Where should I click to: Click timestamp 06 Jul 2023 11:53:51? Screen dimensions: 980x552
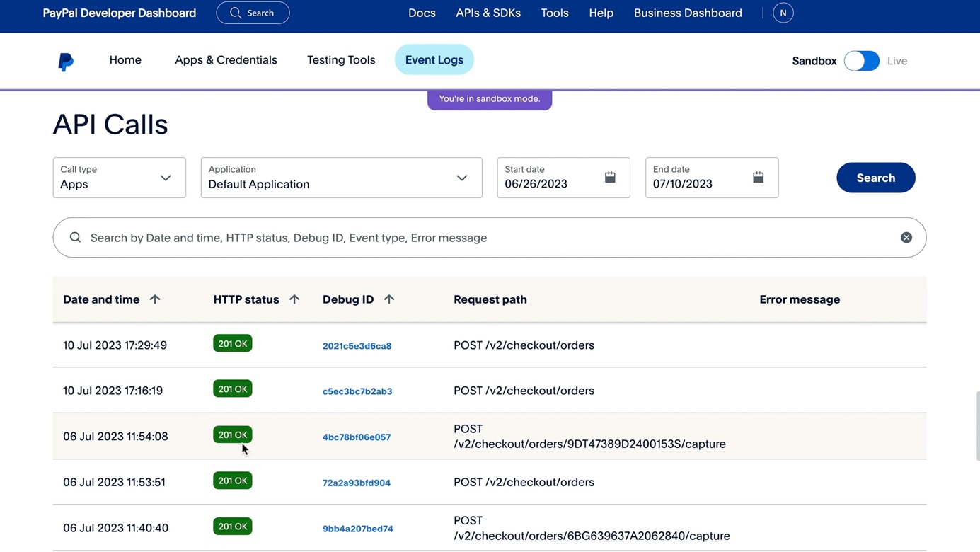(114, 483)
